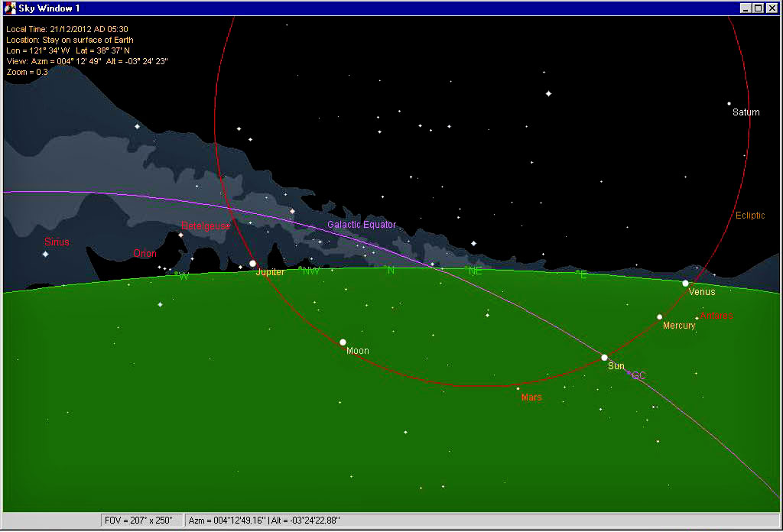Click the Ecliptic line label
The width and height of the screenshot is (783, 532).
pyautogui.click(x=749, y=216)
